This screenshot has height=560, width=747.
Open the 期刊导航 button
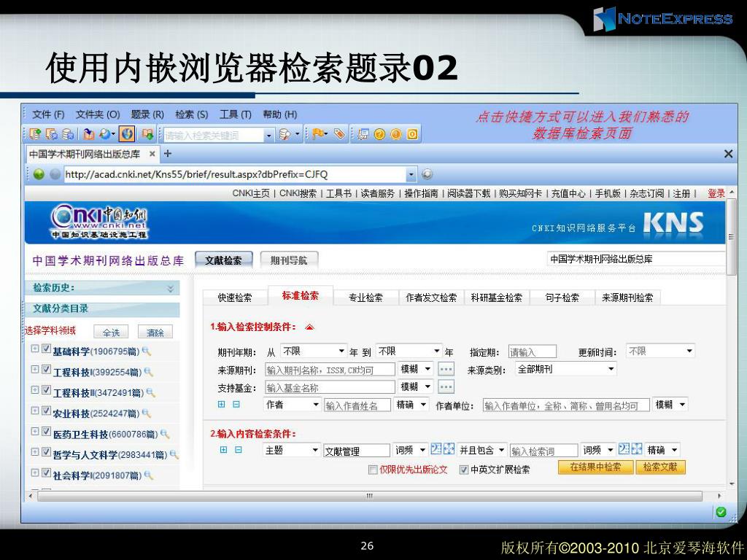click(x=289, y=260)
